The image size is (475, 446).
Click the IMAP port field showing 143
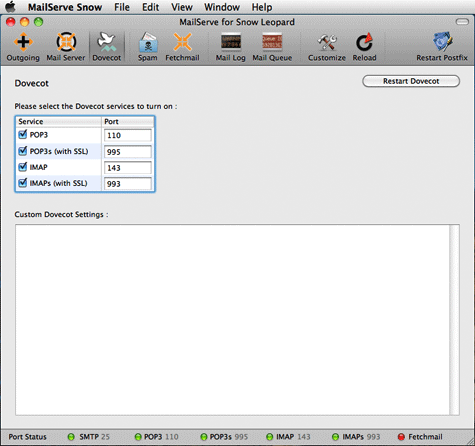pyautogui.click(x=128, y=168)
